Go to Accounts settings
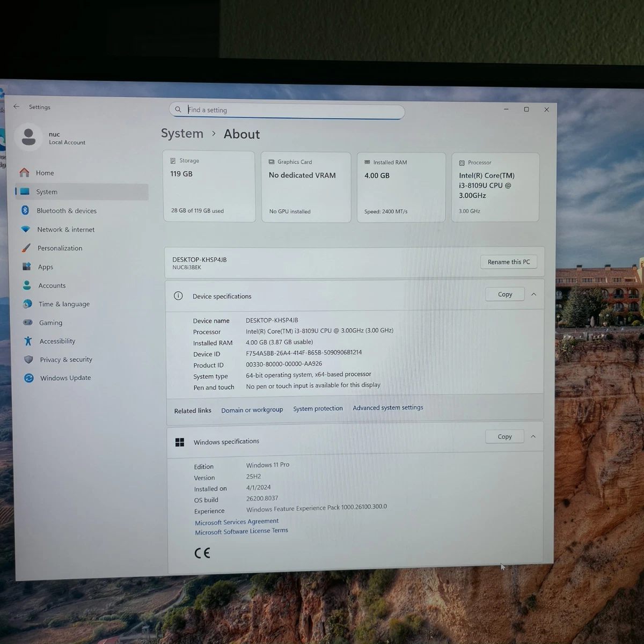The height and width of the screenshot is (644, 644). pos(83,286)
